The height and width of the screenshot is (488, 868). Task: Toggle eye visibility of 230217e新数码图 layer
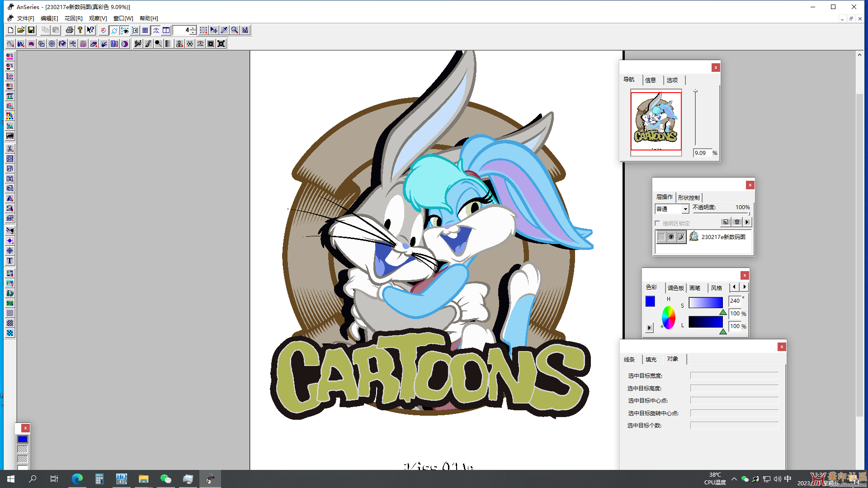[671, 237]
